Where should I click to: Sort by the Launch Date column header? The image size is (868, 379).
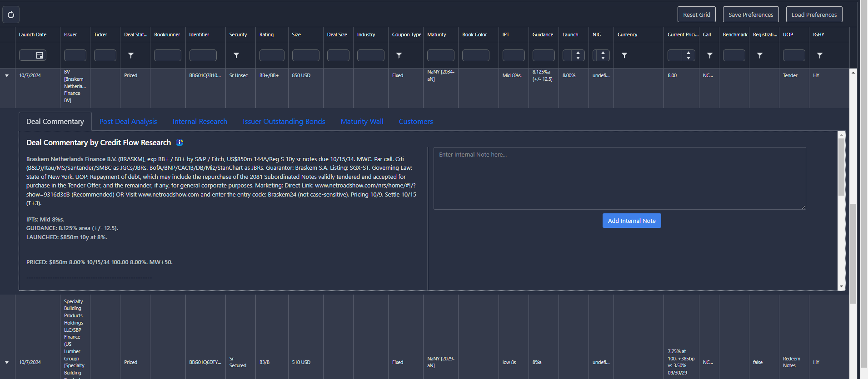33,34
